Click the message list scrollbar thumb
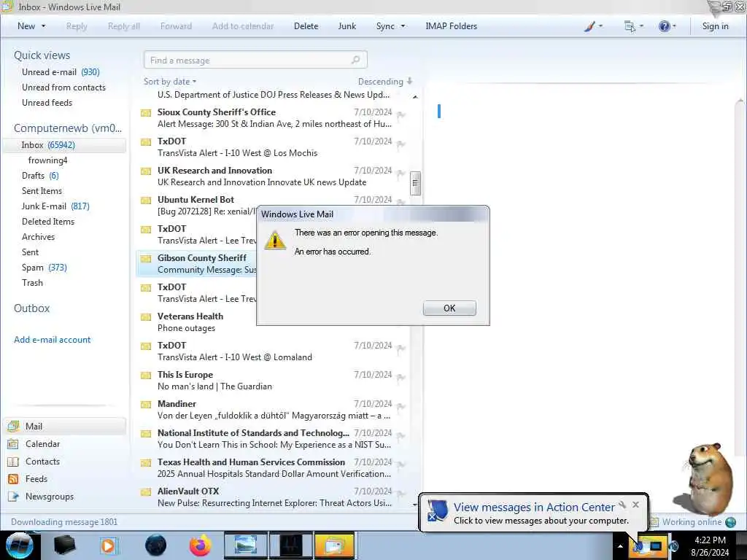The image size is (747, 560). (x=415, y=183)
